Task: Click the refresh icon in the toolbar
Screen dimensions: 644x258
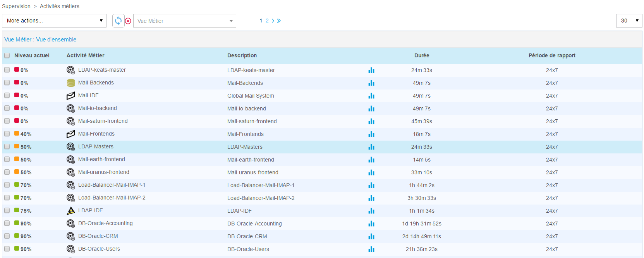Action: coord(118,21)
